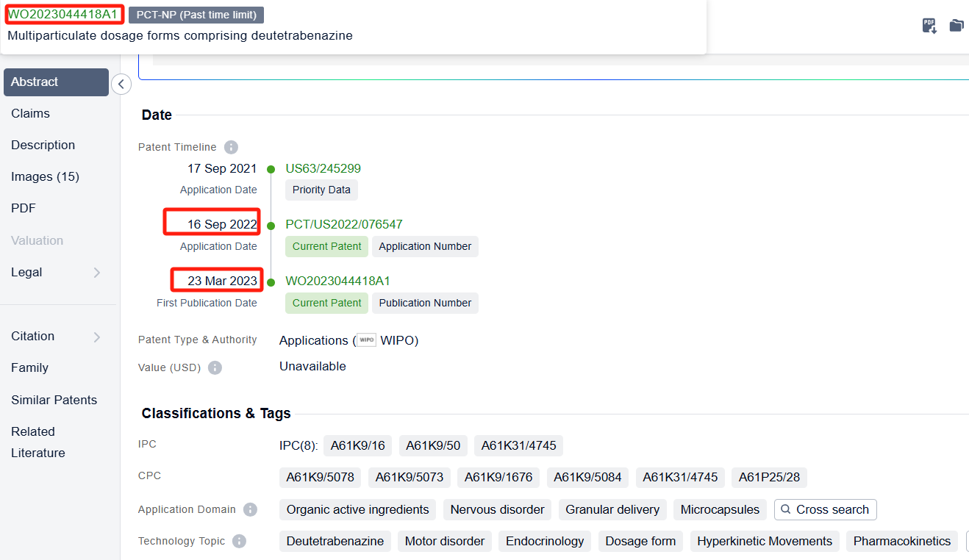Click the Cross search button
969x560 pixels.
pos(825,509)
